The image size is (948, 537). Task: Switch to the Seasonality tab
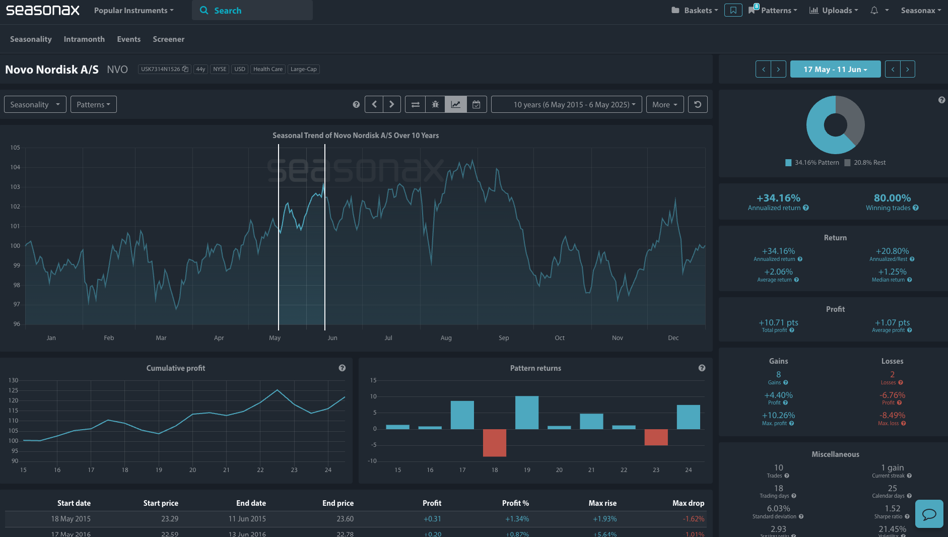coord(31,39)
